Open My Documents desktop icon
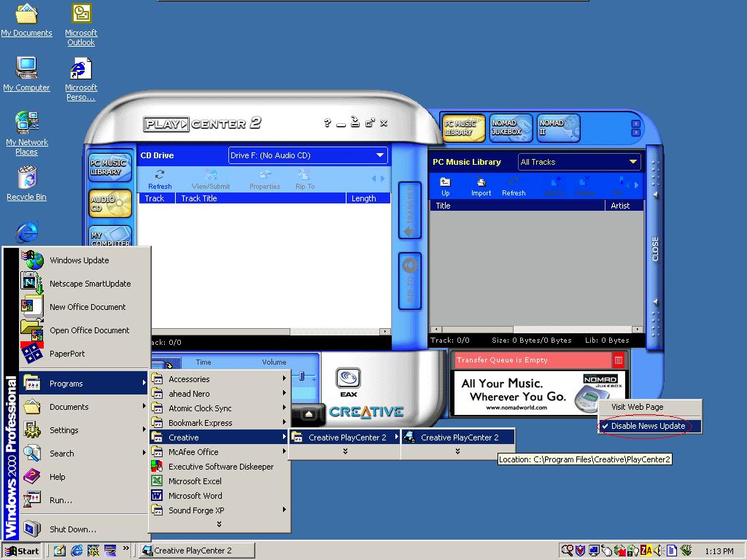747x560 pixels. (27, 20)
